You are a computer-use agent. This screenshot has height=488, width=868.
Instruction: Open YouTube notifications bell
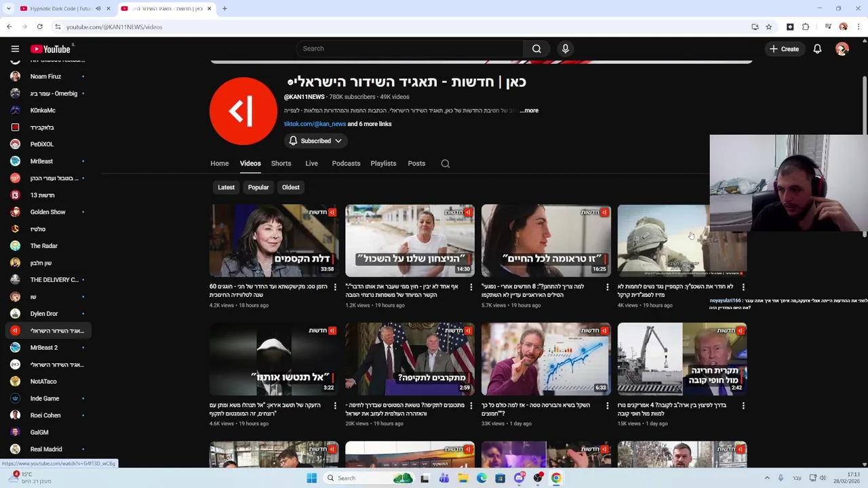[817, 49]
